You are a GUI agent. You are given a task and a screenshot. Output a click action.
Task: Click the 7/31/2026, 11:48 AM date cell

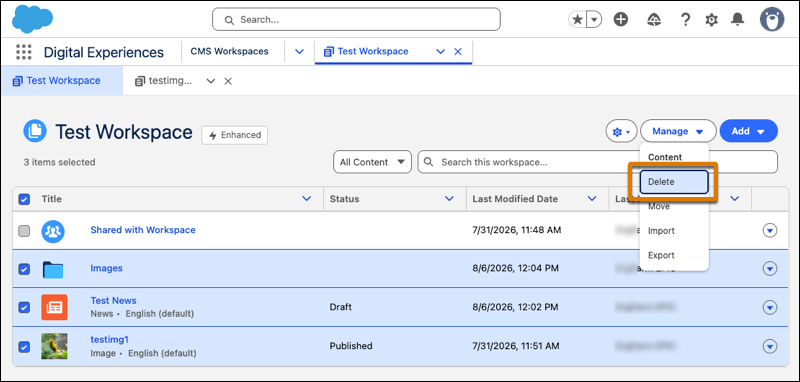517,230
